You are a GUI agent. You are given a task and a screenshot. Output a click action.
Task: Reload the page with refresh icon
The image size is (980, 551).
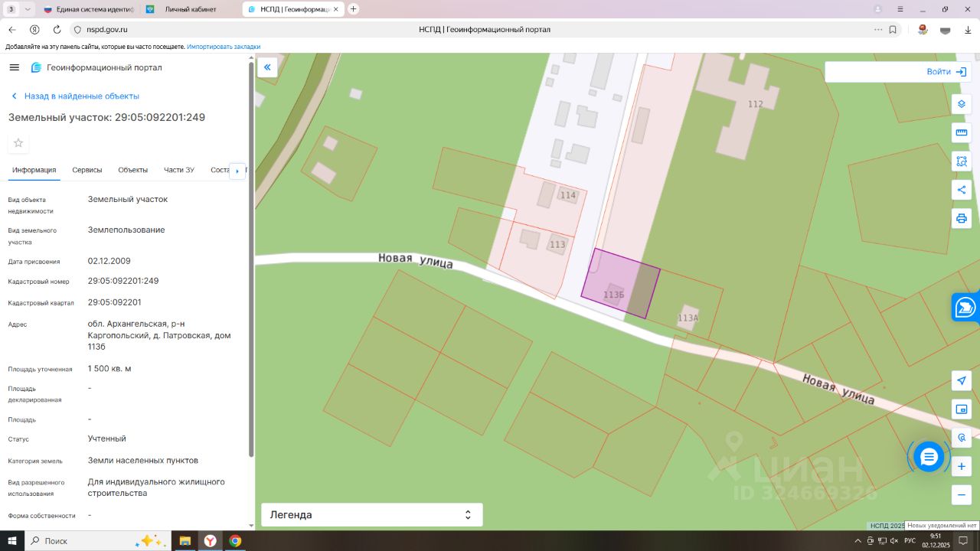[x=57, y=29]
